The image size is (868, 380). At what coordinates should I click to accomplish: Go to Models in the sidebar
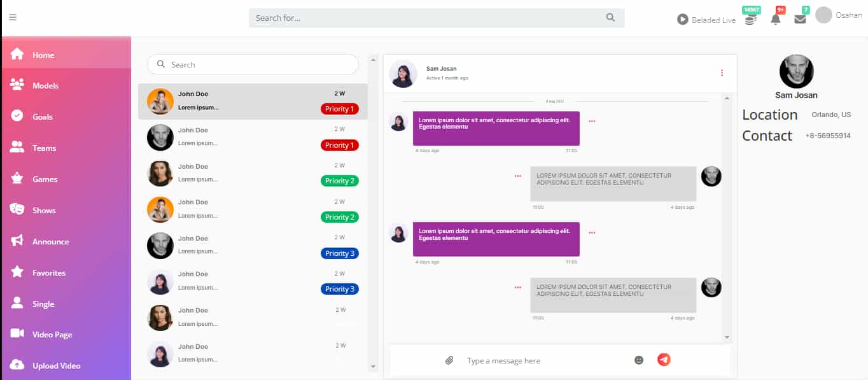tap(45, 86)
